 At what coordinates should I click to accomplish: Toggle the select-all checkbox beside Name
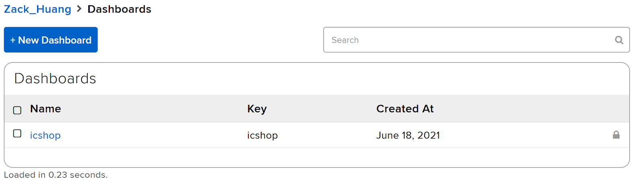[17, 110]
